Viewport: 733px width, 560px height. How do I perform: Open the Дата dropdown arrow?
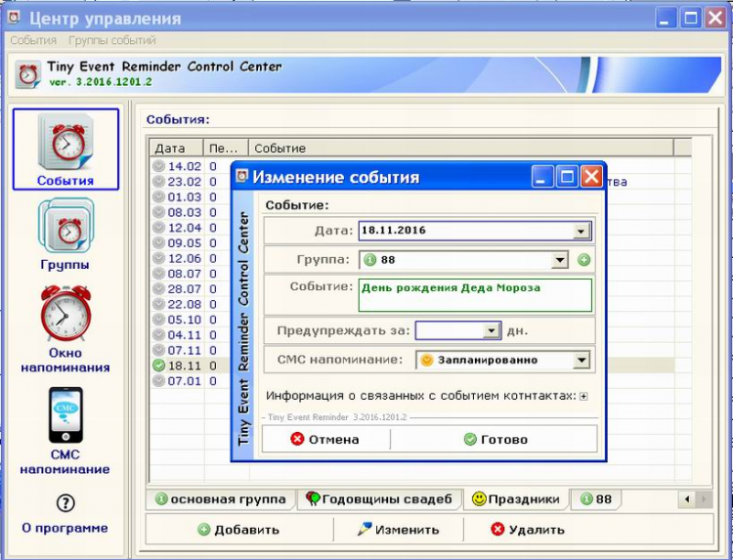click(581, 231)
